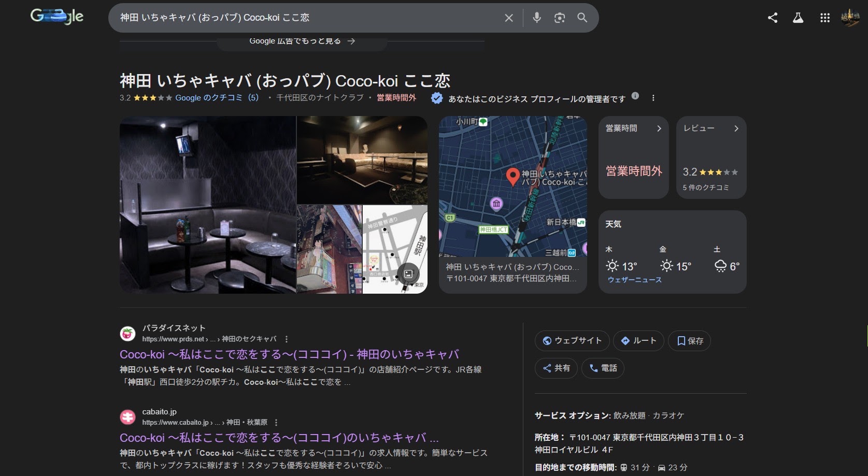Open Search Labs flask icon
Image resolution: width=868 pixels, height=476 pixels.
coord(798,18)
